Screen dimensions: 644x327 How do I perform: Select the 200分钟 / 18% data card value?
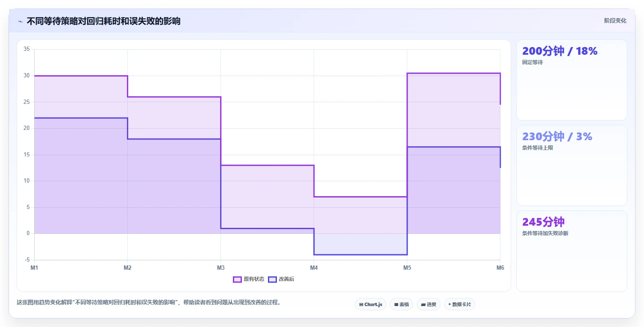point(560,51)
